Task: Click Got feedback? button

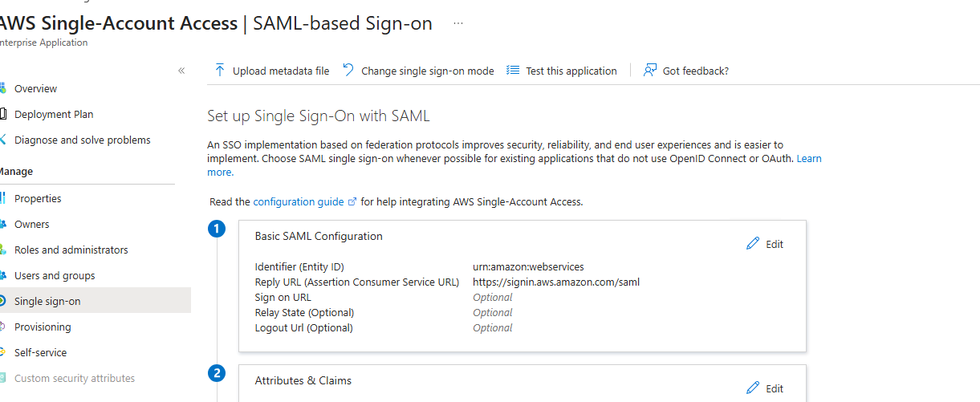Action: 687,71
